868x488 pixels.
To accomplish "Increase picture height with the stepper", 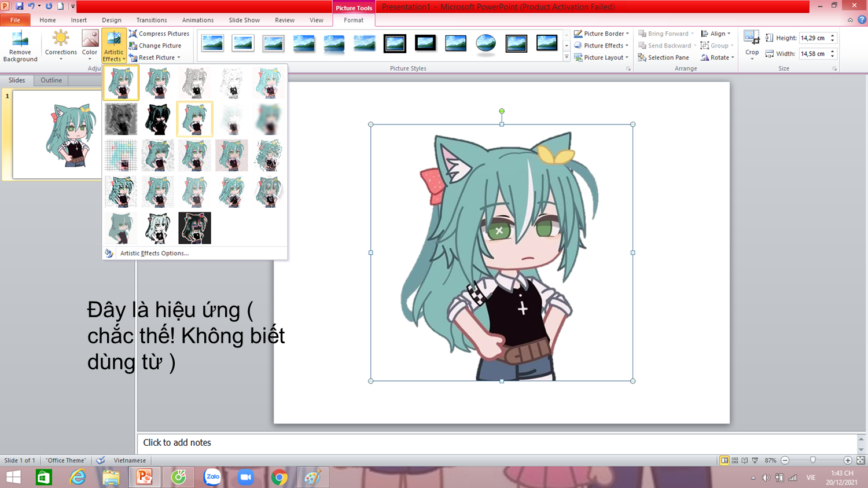I will point(833,36).
